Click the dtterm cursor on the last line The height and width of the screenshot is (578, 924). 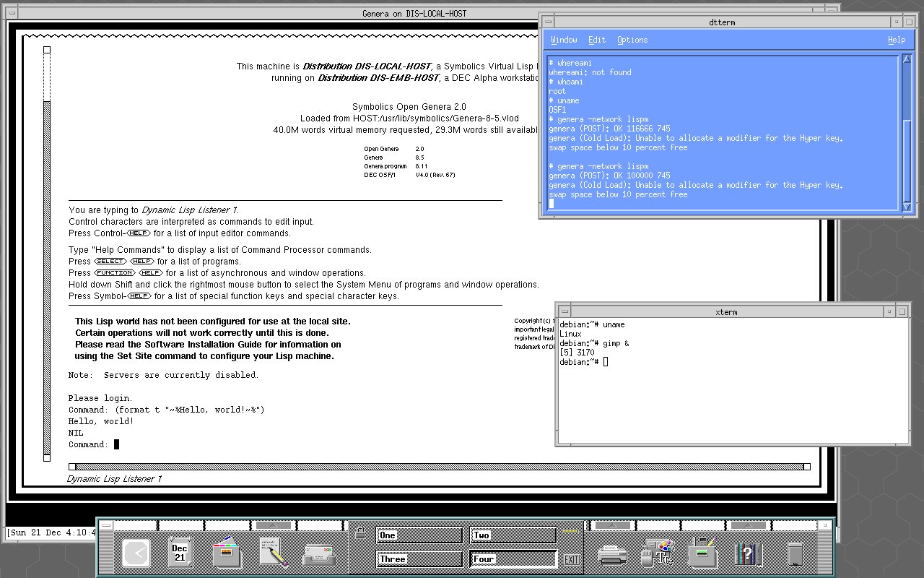(551, 204)
